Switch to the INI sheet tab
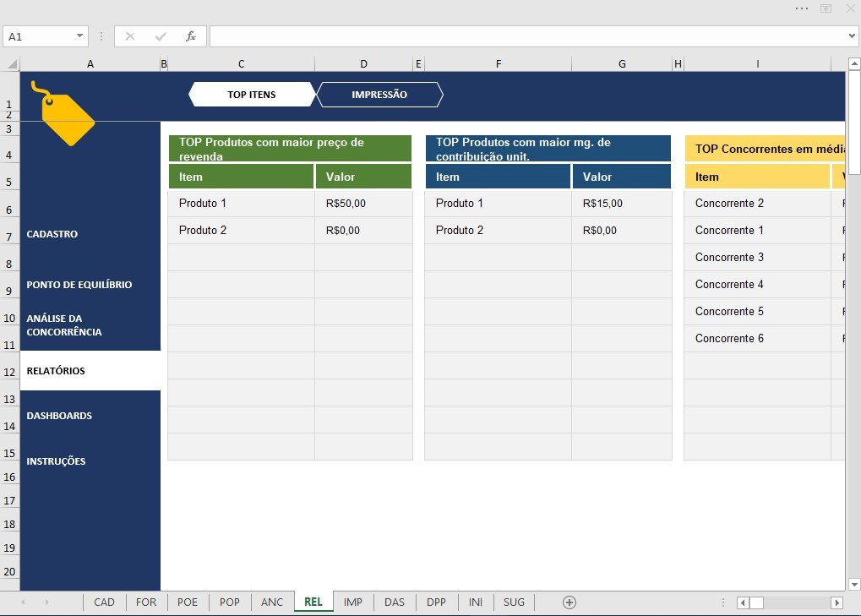 [476, 602]
